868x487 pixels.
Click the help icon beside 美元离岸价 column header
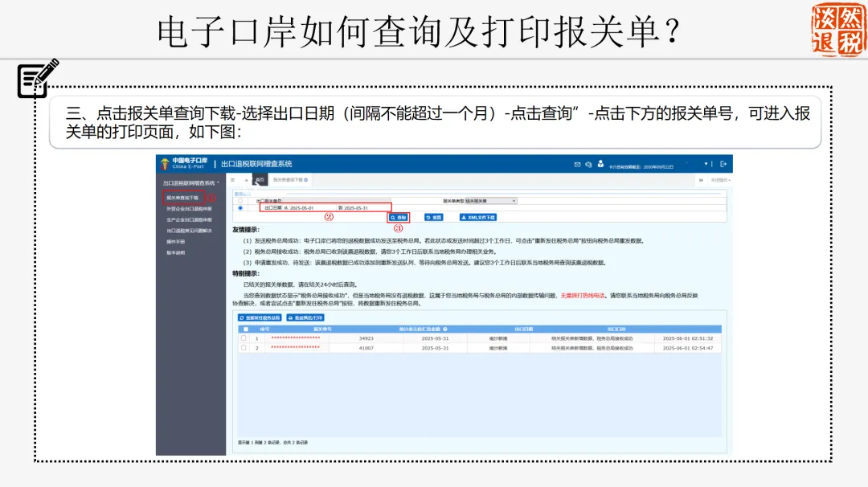[445, 329]
